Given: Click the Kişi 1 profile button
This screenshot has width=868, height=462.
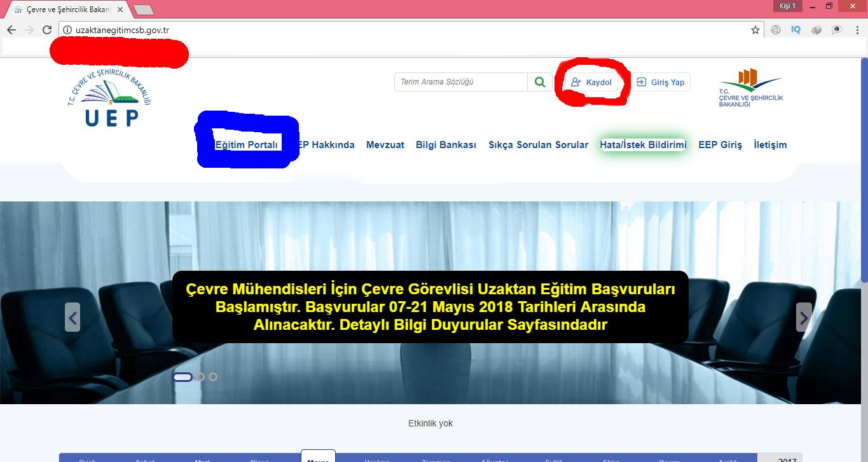Looking at the screenshot, I should click(x=789, y=6).
